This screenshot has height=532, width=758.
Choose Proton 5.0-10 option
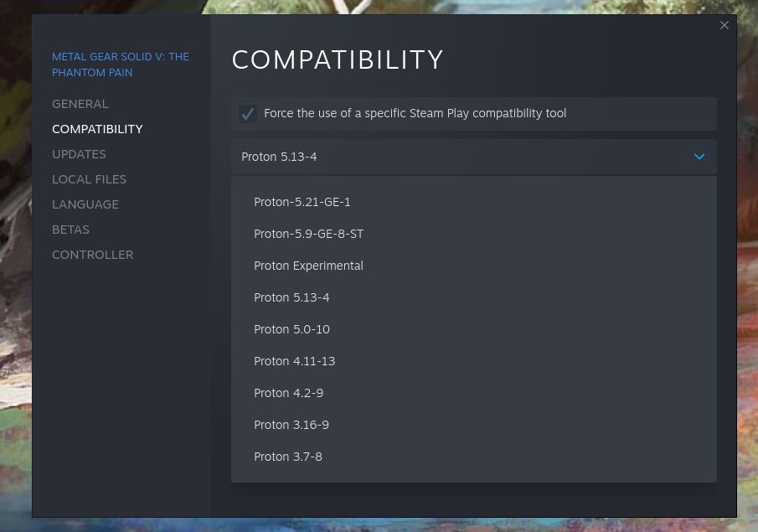[x=291, y=329]
